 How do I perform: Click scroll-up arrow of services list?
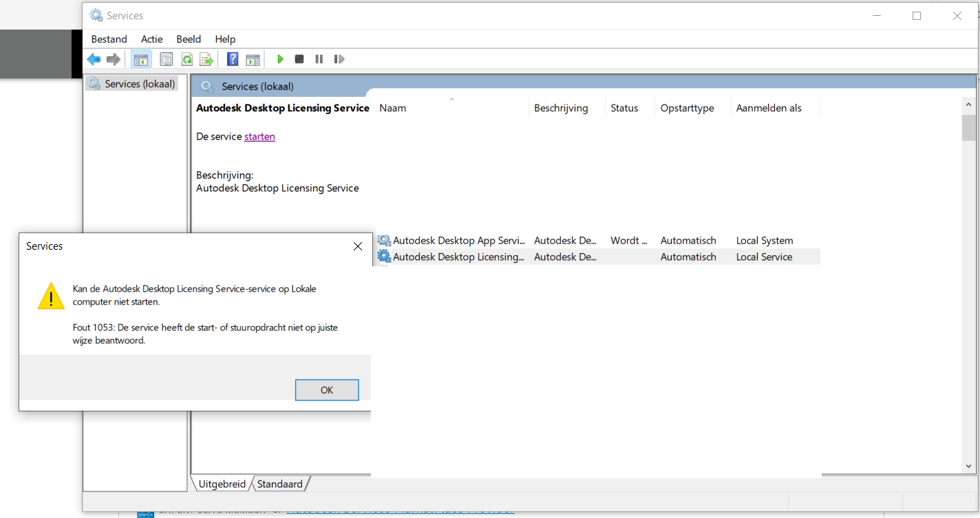[968, 105]
